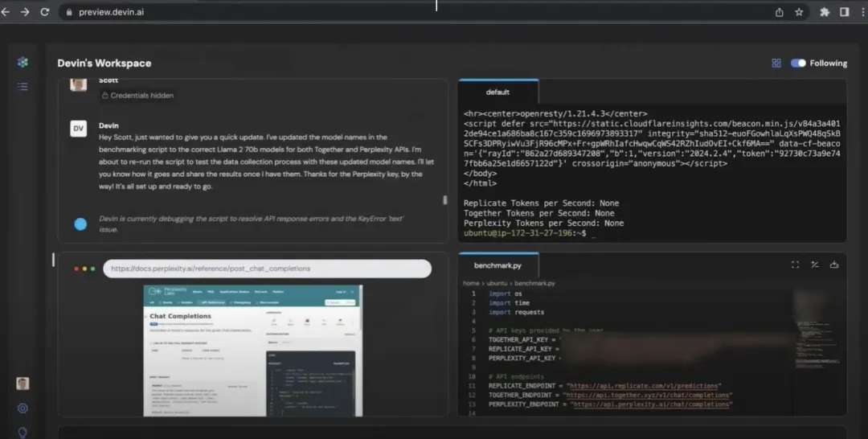Click the 'import time' code line
The height and width of the screenshot is (439, 868).
pos(509,303)
